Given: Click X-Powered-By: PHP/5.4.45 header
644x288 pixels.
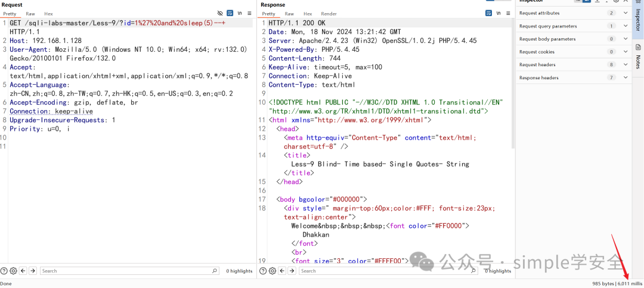Looking at the screenshot, I should point(314,49).
